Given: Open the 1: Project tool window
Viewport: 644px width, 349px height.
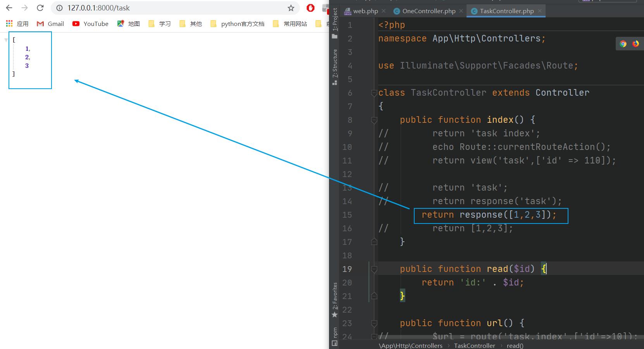Looking at the screenshot, I should coord(335,23).
